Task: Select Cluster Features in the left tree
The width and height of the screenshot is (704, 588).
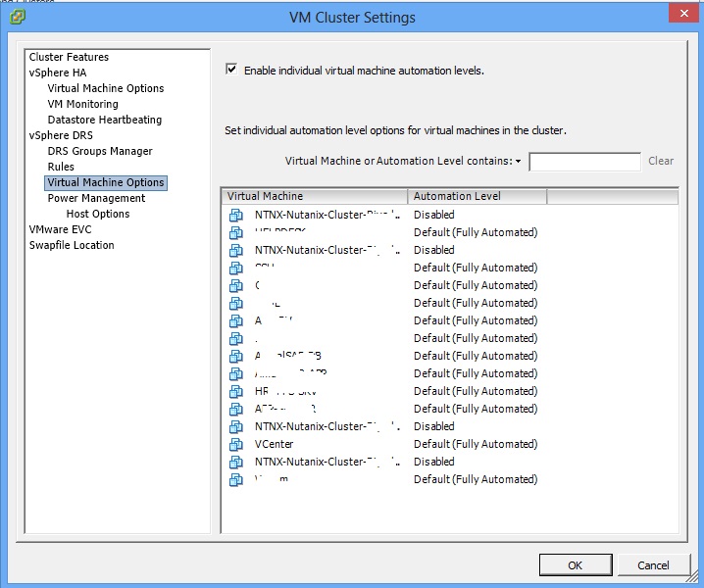Action: click(69, 57)
